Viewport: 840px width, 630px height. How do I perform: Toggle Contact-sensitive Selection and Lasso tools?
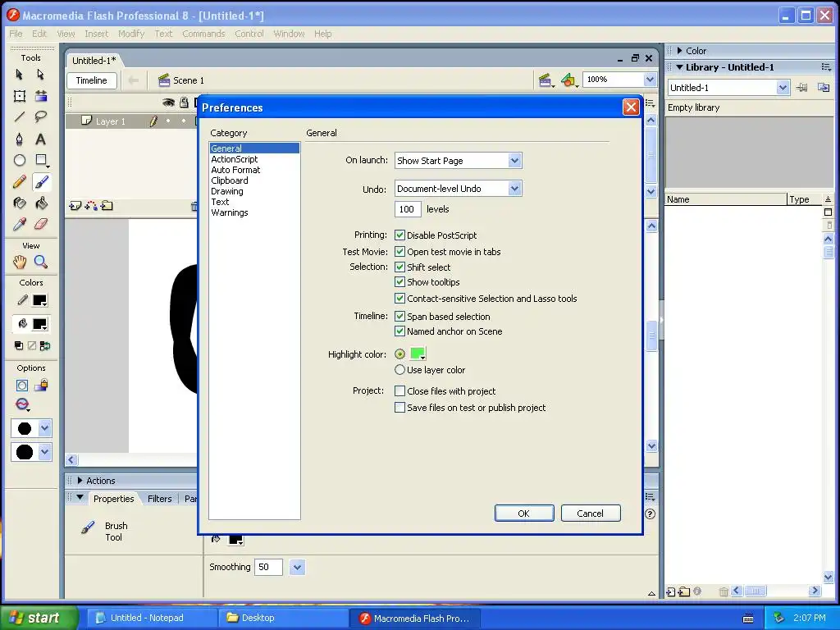coord(399,299)
